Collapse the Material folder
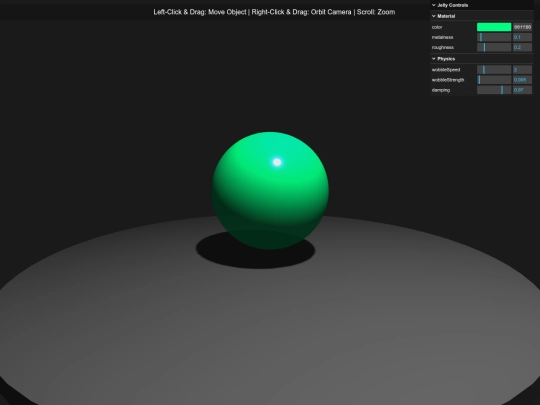This screenshot has height=405, width=540. (x=481, y=16)
